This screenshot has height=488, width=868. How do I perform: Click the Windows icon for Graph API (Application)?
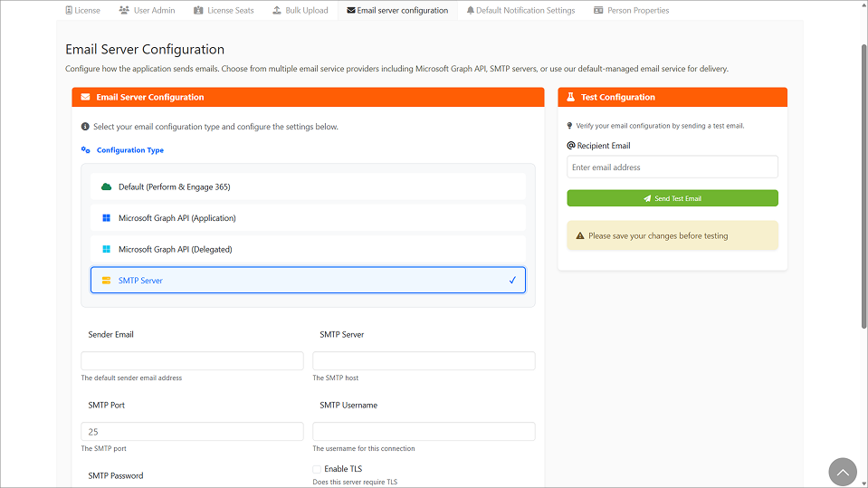tap(106, 218)
